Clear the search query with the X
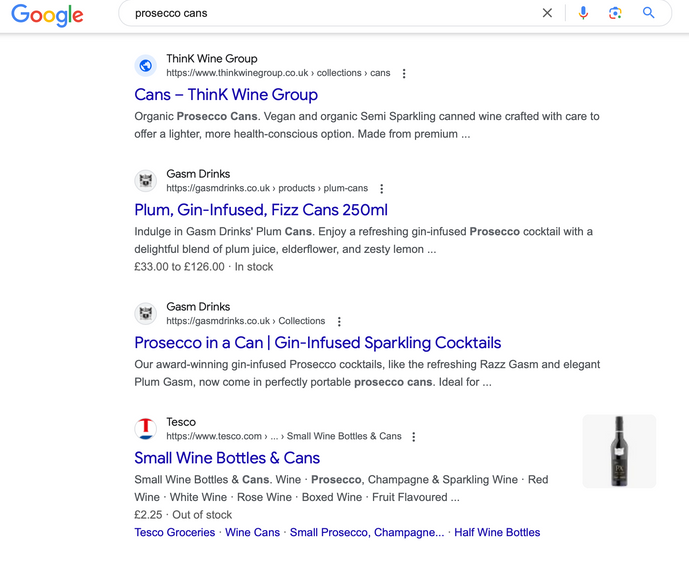Image resolution: width=689 pixels, height=565 pixels. click(x=547, y=13)
